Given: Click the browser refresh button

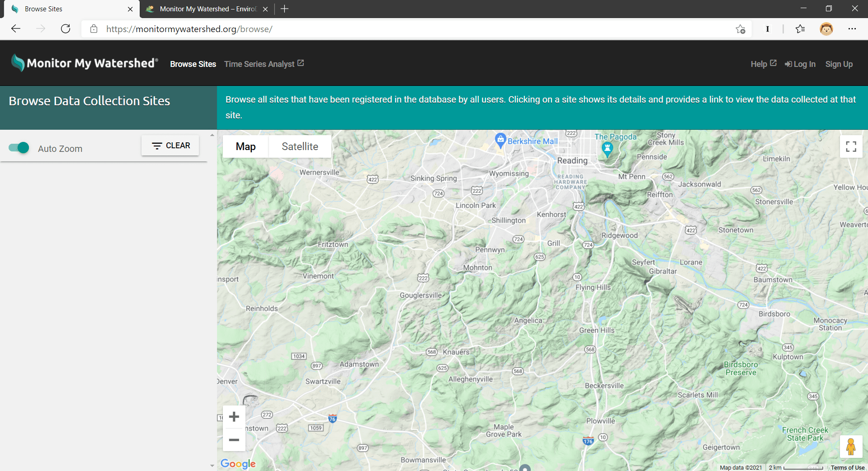Looking at the screenshot, I should click(x=66, y=29).
